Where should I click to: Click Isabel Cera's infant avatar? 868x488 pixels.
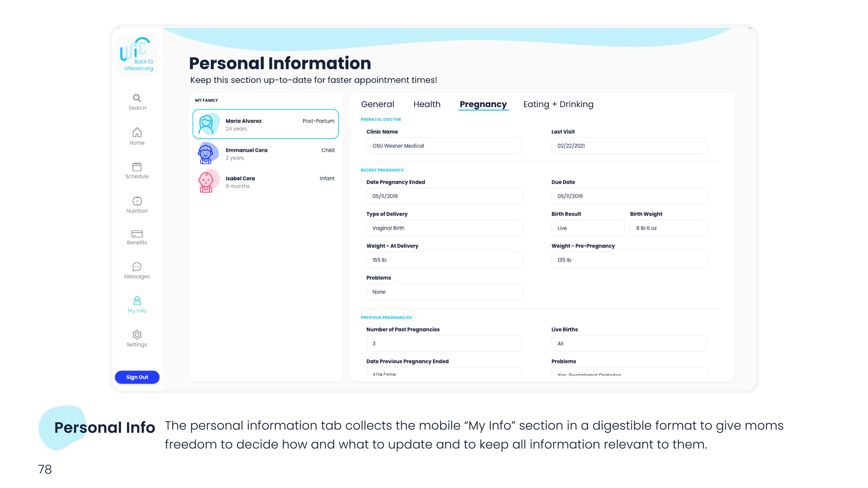[x=206, y=181]
